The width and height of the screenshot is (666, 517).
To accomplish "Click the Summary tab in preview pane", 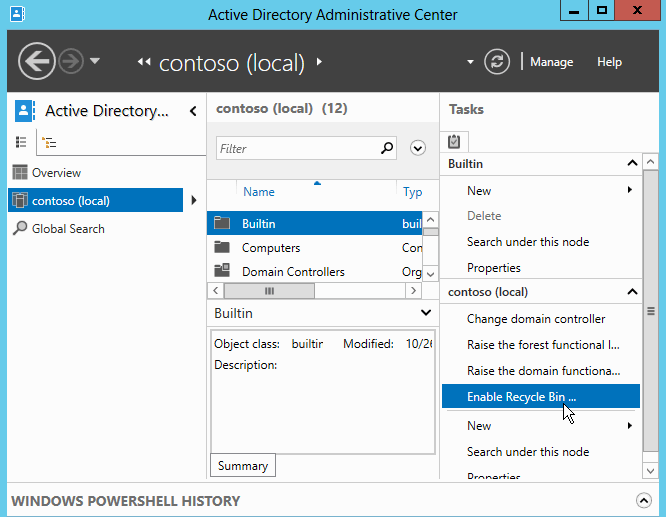I will point(243,466).
